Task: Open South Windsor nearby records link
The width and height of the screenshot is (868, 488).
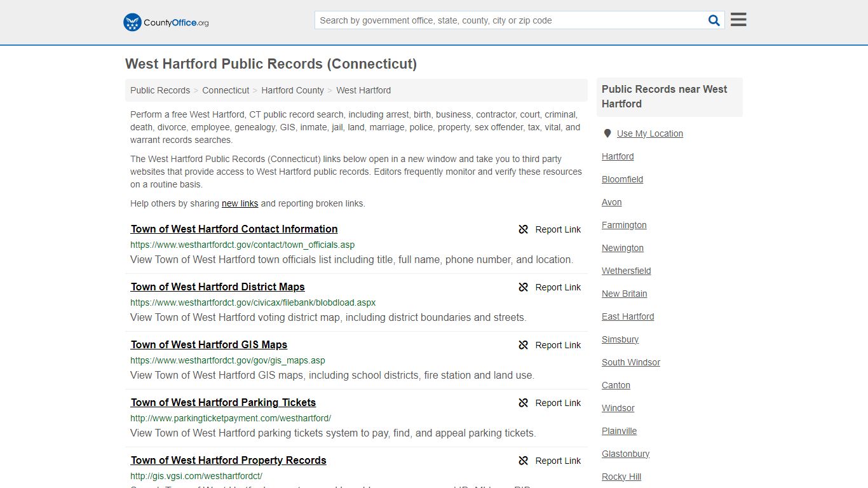Action: point(631,362)
